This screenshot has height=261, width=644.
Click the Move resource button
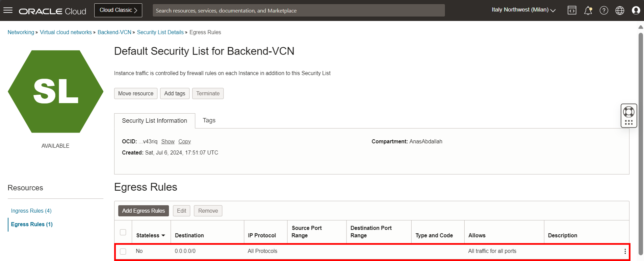click(x=136, y=93)
